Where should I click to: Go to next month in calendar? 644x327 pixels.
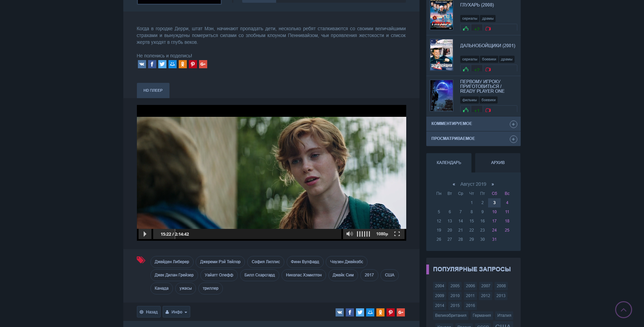point(493,184)
